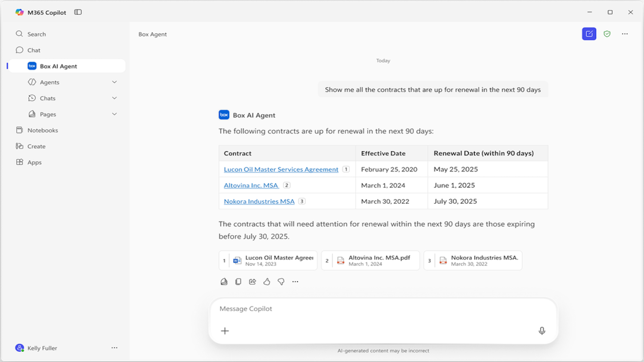The image size is (644, 362).
Task: Expand the Chats section chevron
Action: pos(114,98)
